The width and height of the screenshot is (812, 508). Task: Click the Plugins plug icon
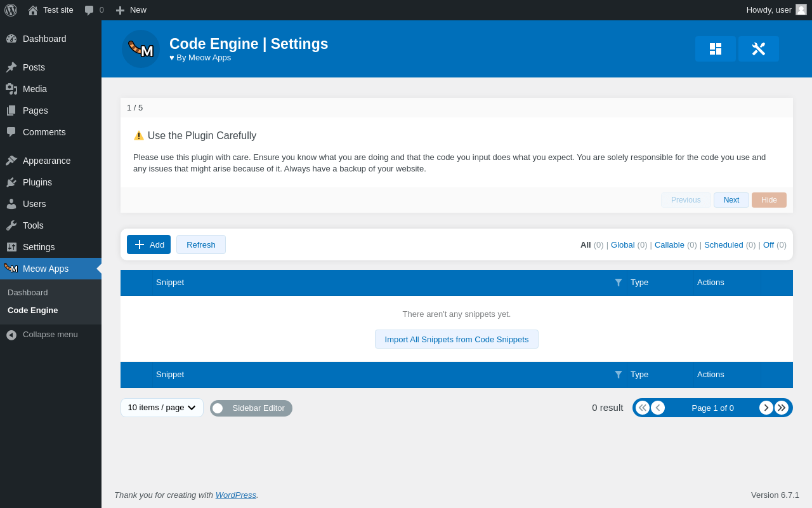click(11, 182)
